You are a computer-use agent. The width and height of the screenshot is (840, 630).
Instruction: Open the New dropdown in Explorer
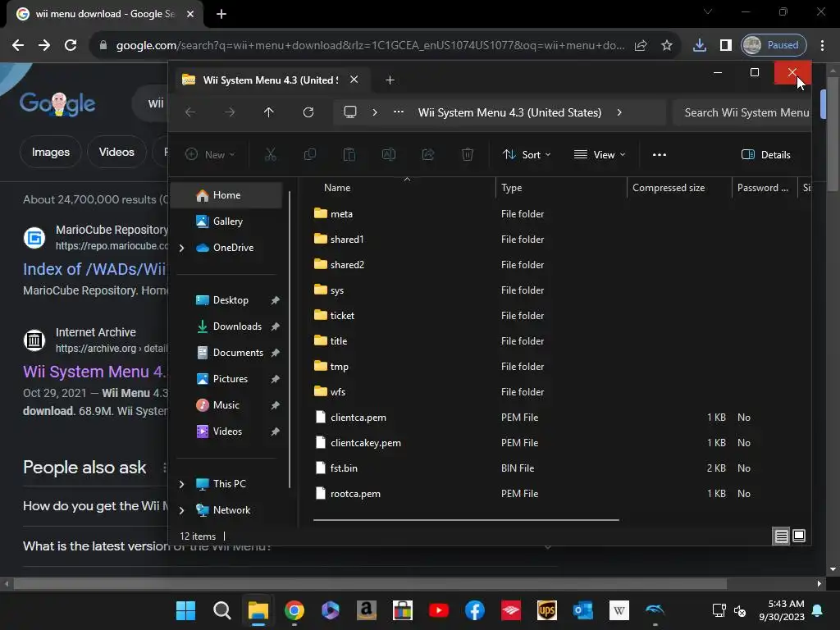[x=210, y=155]
